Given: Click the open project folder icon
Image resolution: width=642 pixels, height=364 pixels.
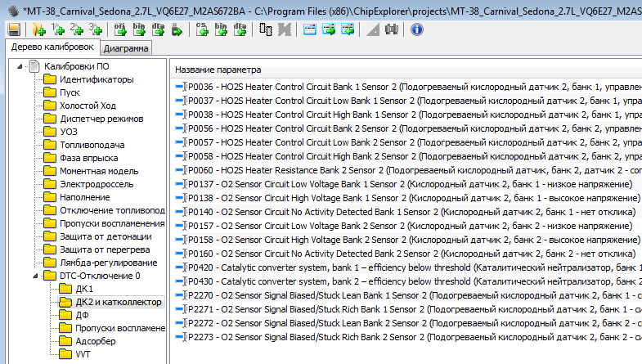Looking at the screenshot, I should pos(38,29).
